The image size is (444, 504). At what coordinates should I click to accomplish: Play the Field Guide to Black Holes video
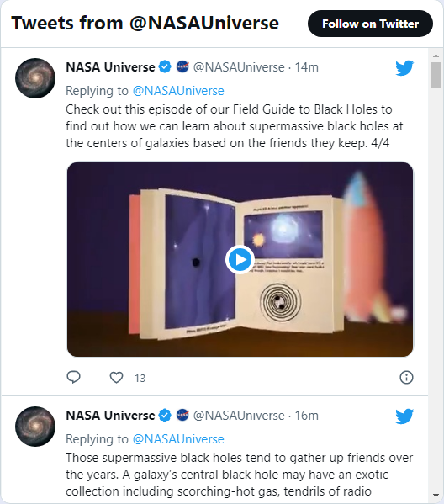[240, 259]
